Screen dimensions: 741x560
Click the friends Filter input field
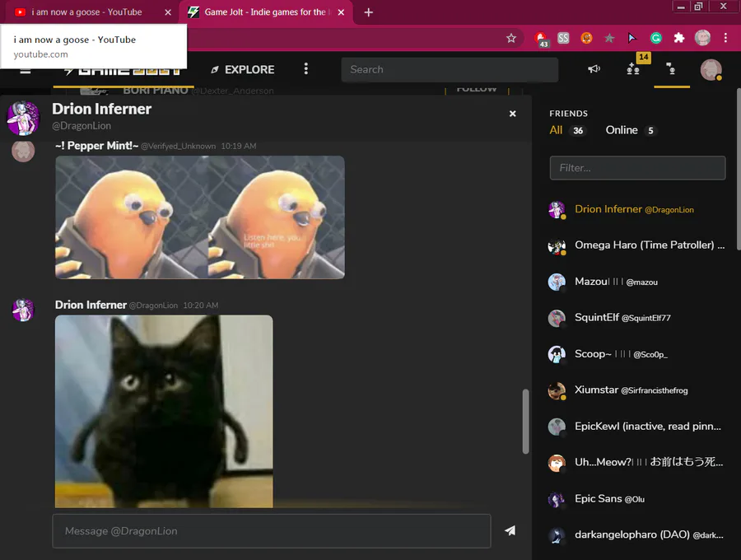pyautogui.click(x=637, y=168)
